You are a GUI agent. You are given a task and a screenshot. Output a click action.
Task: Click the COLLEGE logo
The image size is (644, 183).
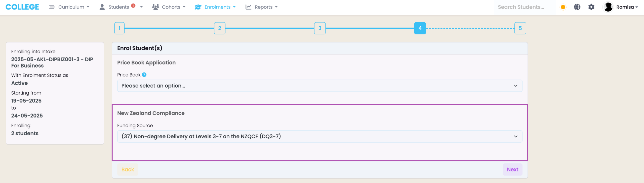[22, 7]
